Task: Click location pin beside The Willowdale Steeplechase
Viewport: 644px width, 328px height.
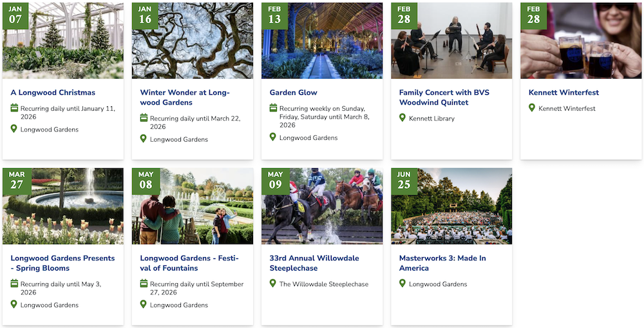Action: pos(273,284)
